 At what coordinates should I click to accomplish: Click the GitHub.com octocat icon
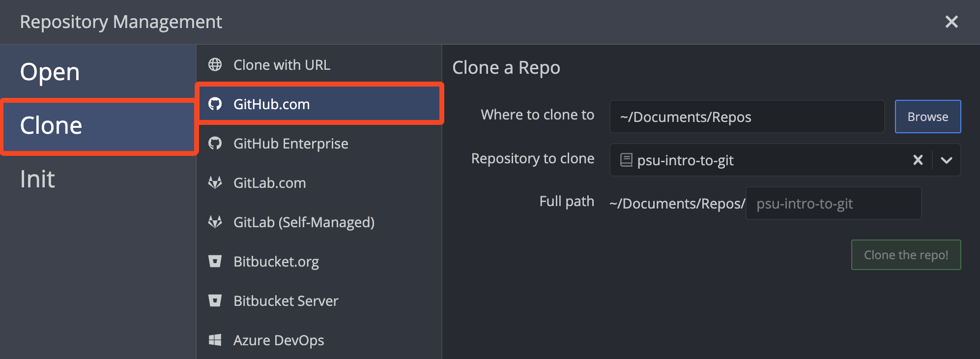pos(215,104)
